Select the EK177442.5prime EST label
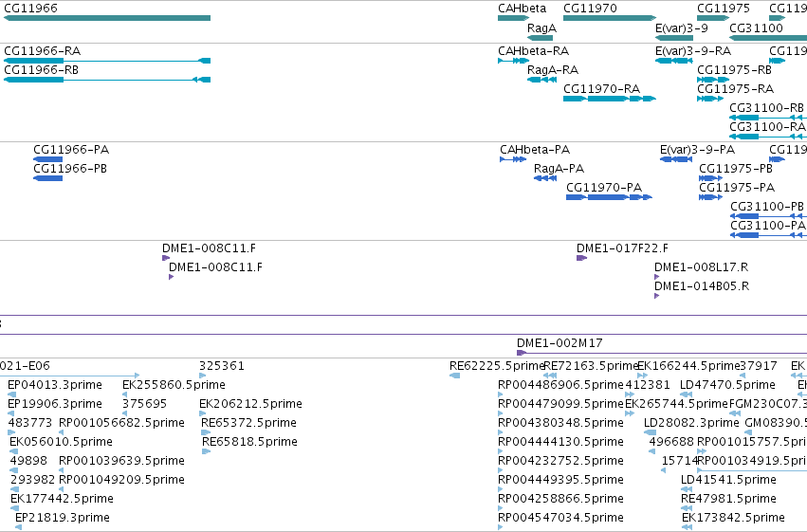Image resolution: width=807 pixels, height=532 pixels. 62,499
